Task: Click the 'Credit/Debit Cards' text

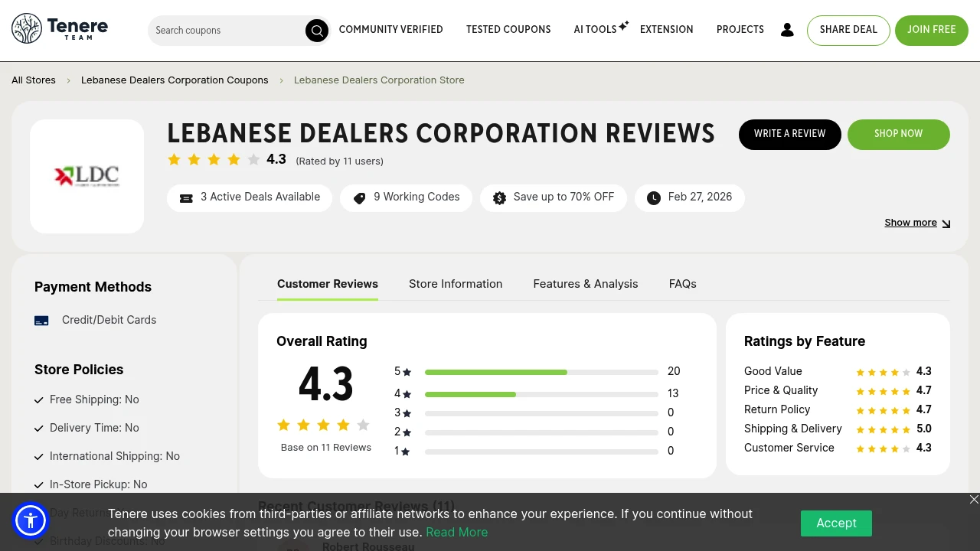Action: 109,321
